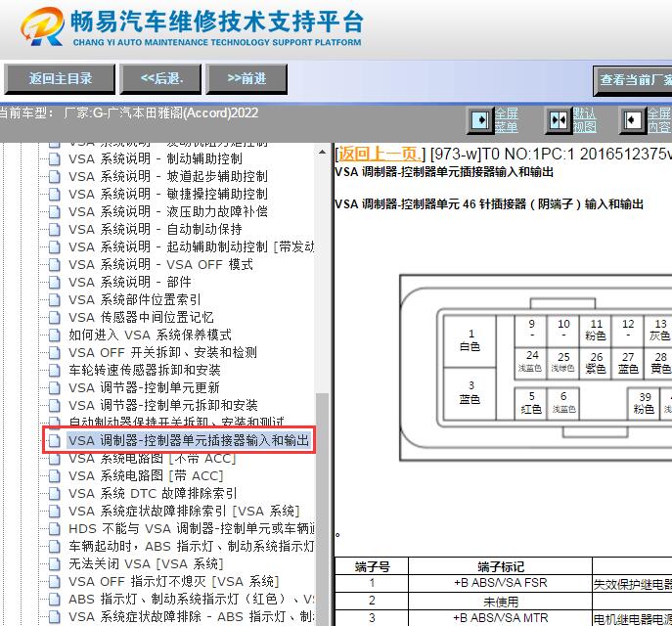Click table cell +B ABS/VSA MTR

pos(500,618)
